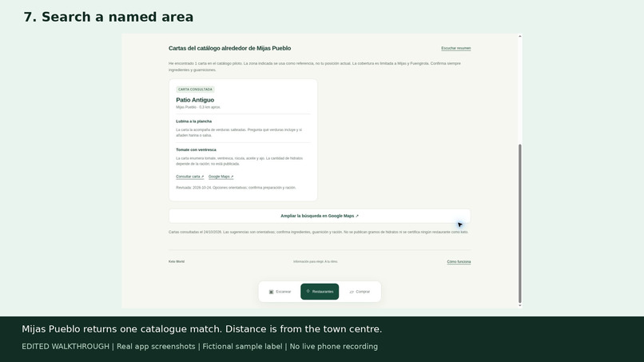Click the Patio Antiguo restaurant name
The width and height of the screenshot is (644, 362).
[x=195, y=100]
